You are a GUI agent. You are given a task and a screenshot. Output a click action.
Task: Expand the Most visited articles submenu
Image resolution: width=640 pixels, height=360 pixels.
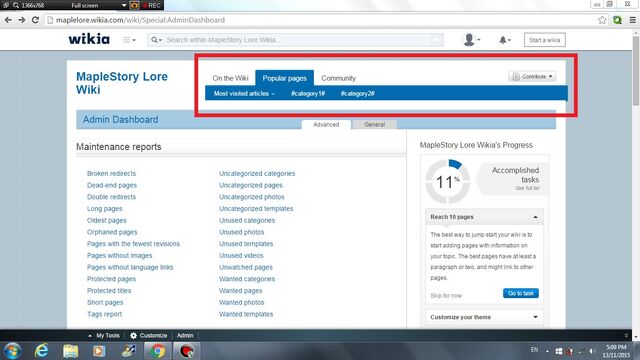tap(244, 93)
